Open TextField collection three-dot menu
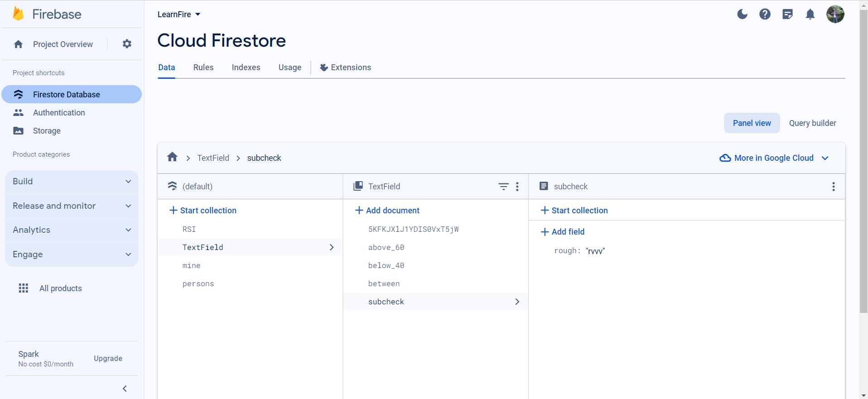The image size is (868, 399). (x=517, y=187)
